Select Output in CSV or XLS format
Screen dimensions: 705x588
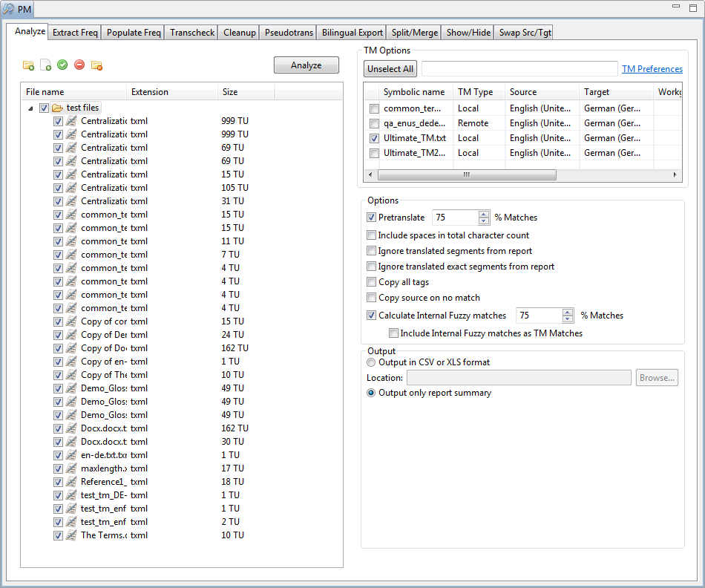click(x=372, y=362)
